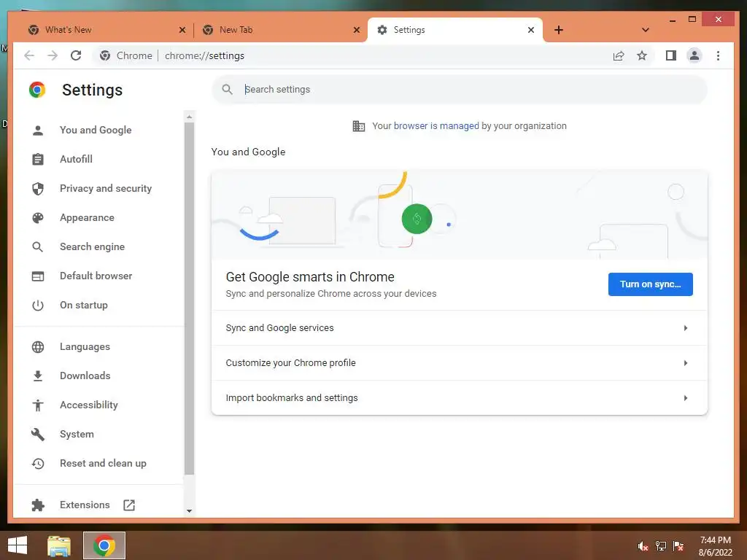
Task: Go to Downloads settings
Action: click(85, 376)
